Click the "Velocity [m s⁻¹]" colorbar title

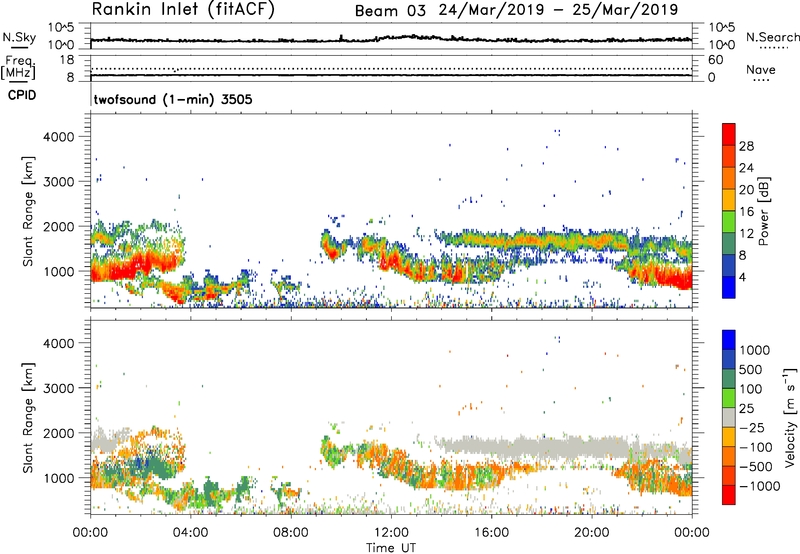tap(790, 417)
